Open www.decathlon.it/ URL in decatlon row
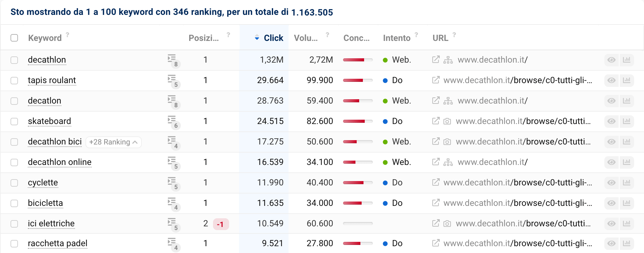 pyautogui.click(x=493, y=101)
